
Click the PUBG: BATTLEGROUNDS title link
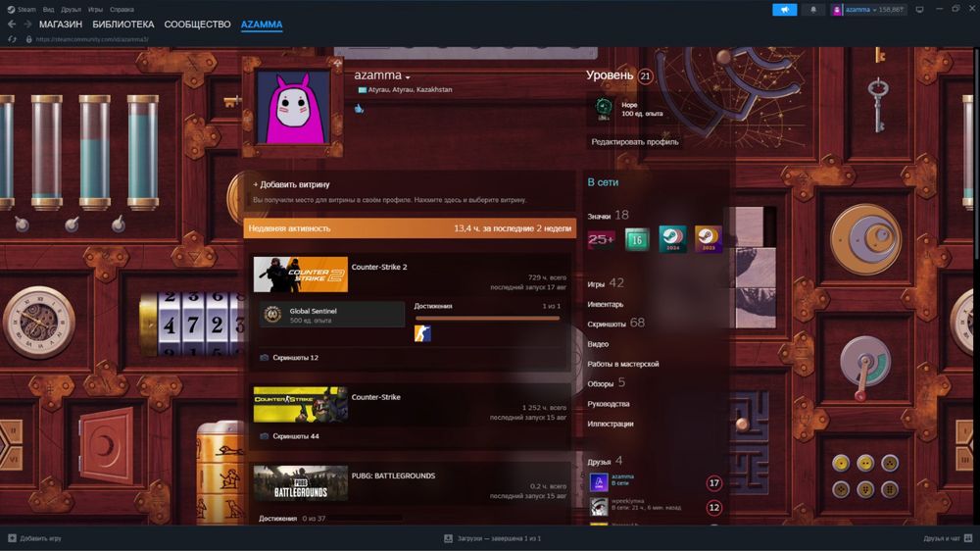pos(393,476)
